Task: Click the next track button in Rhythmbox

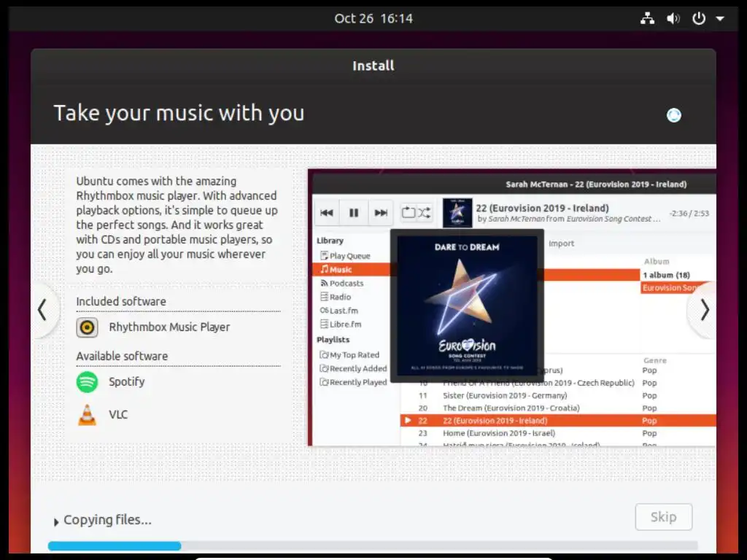Action: [x=381, y=213]
